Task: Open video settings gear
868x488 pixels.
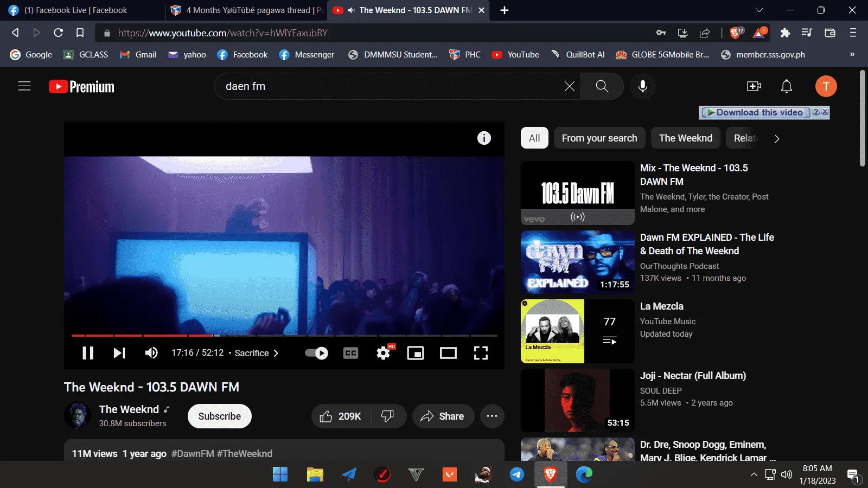Action: (384, 353)
